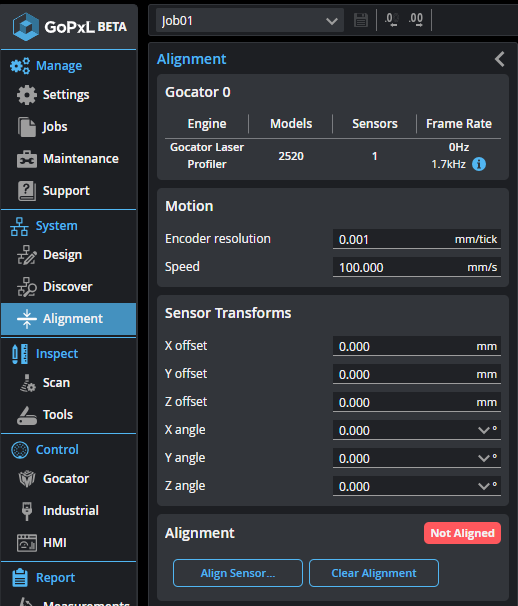The image size is (518, 606).
Task: Click the GoPxL logo icon
Action: [26, 27]
